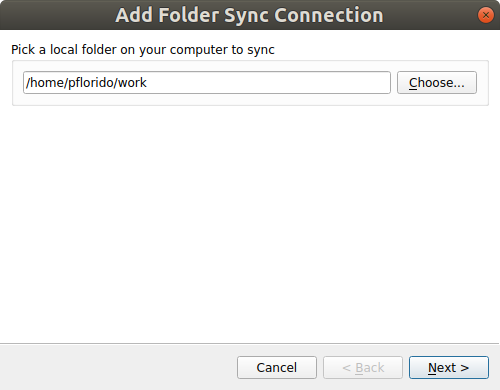This screenshot has height=390, width=500.
Task: Dismiss wizard using the Cancel button
Action: pos(277,367)
